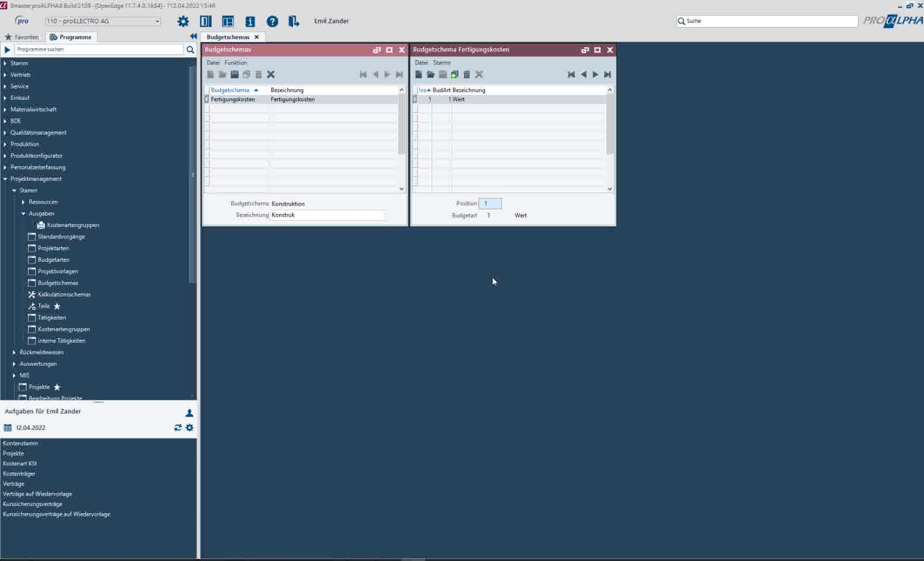Refresh the Aufgaben task list
This screenshot has width=924, height=561.
tap(178, 428)
